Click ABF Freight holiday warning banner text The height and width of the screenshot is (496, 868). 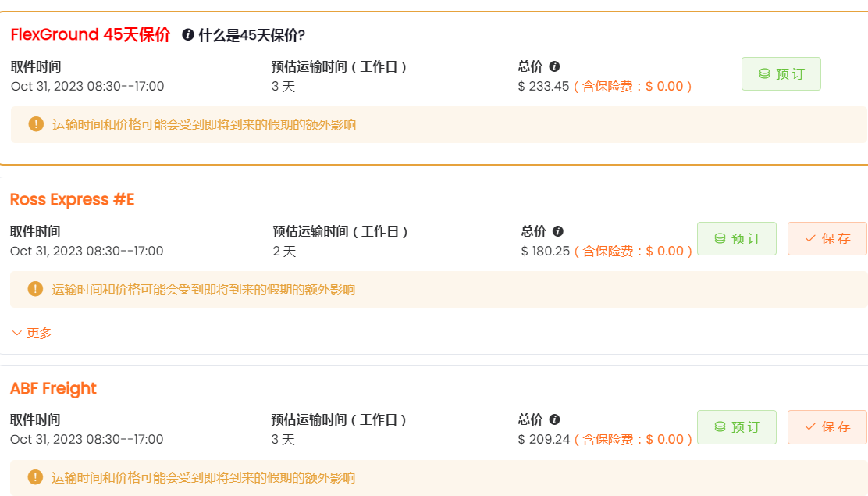pos(203,478)
